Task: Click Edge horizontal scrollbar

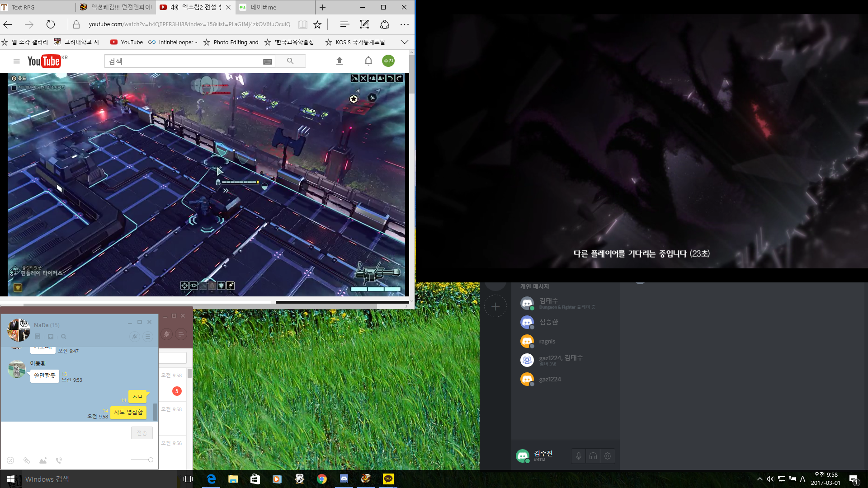Action: (x=200, y=306)
